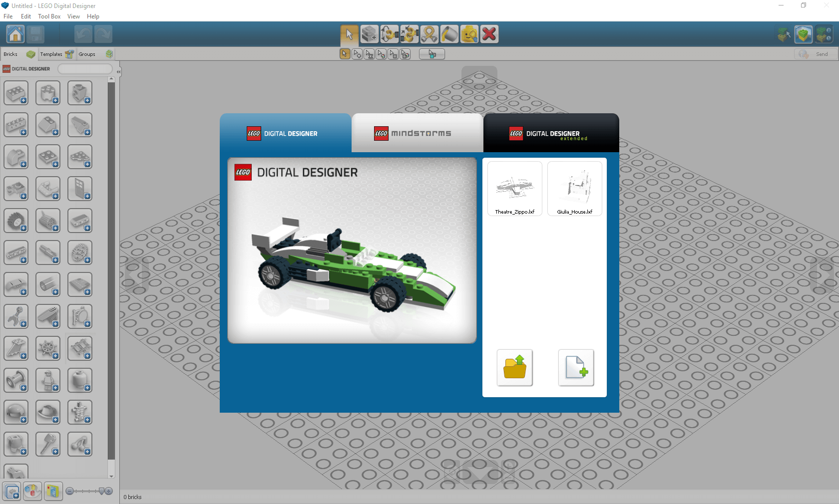This screenshot has height=504, width=839.
Task: Select the Digital Designer Extended tab
Action: click(551, 133)
